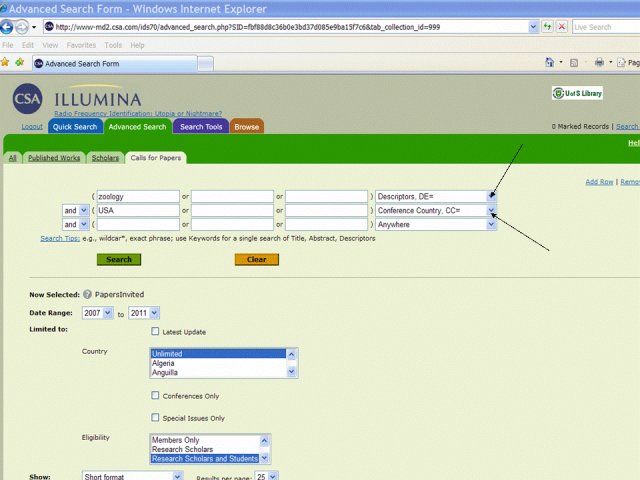Click the help question mark beside PapersInvited

coord(87,294)
